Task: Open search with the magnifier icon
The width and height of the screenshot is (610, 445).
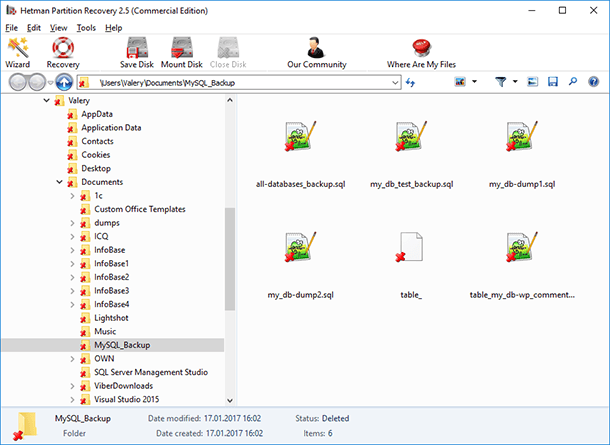Action: 573,82
